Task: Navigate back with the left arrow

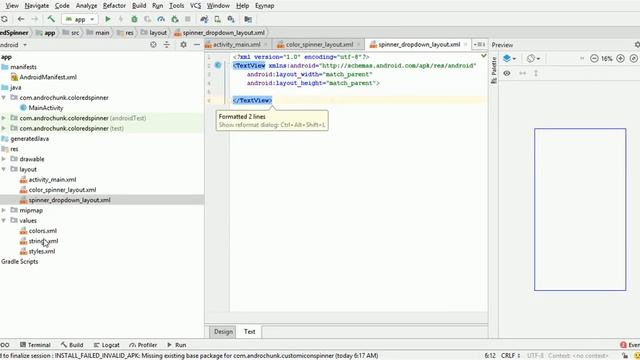Action: (21, 19)
